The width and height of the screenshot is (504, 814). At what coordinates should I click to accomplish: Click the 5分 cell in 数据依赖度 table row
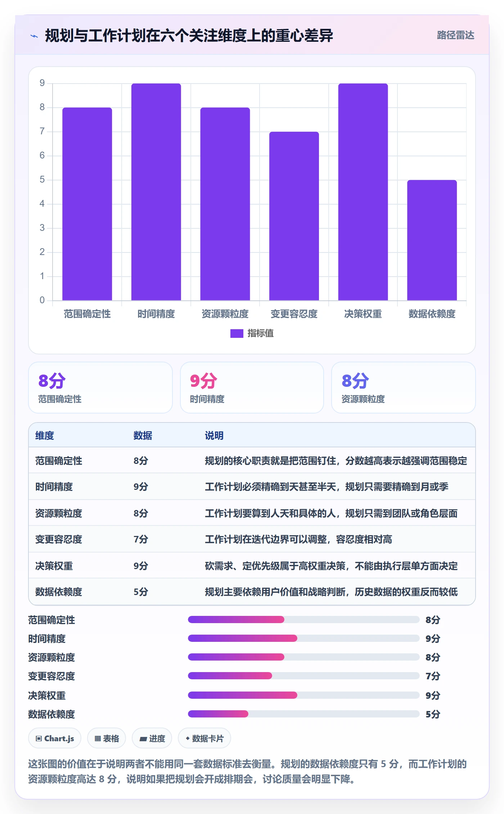(141, 592)
